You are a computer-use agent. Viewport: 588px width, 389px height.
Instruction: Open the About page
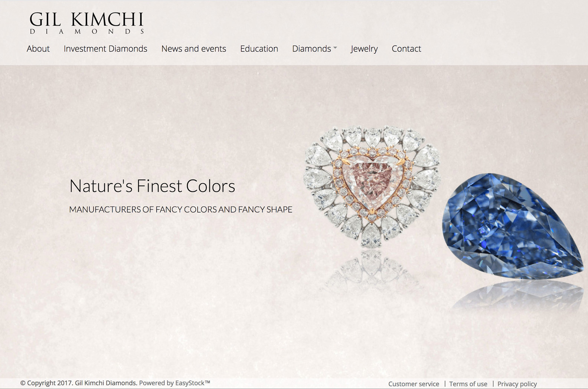(x=38, y=49)
